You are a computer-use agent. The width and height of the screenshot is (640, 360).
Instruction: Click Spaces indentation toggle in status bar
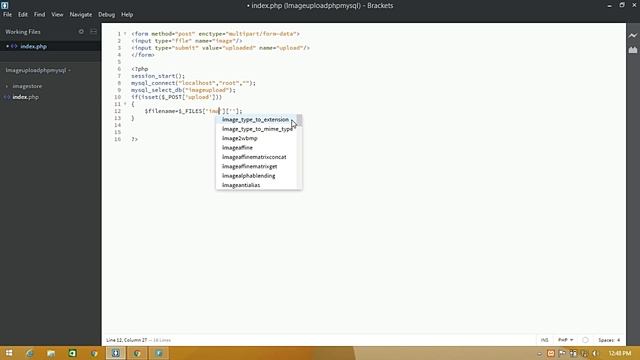tap(606, 340)
